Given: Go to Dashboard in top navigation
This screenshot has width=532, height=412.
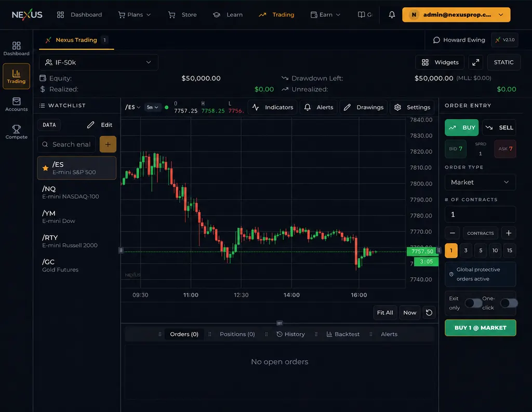Looking at the screenshot, I should click(79, 15).
